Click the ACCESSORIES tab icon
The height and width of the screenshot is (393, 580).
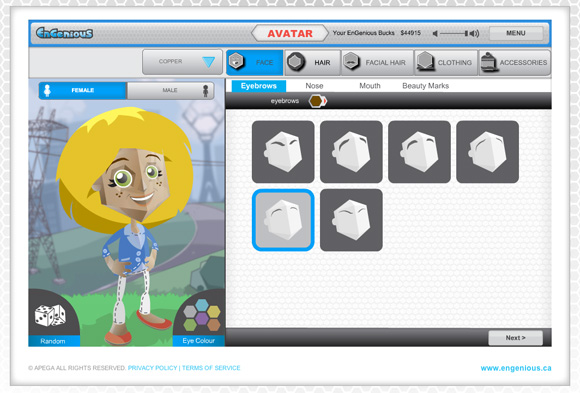click(489, 62)
